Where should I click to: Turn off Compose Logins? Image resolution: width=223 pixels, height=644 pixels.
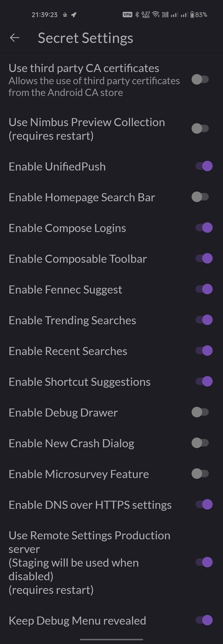click(x=204, y=228)
